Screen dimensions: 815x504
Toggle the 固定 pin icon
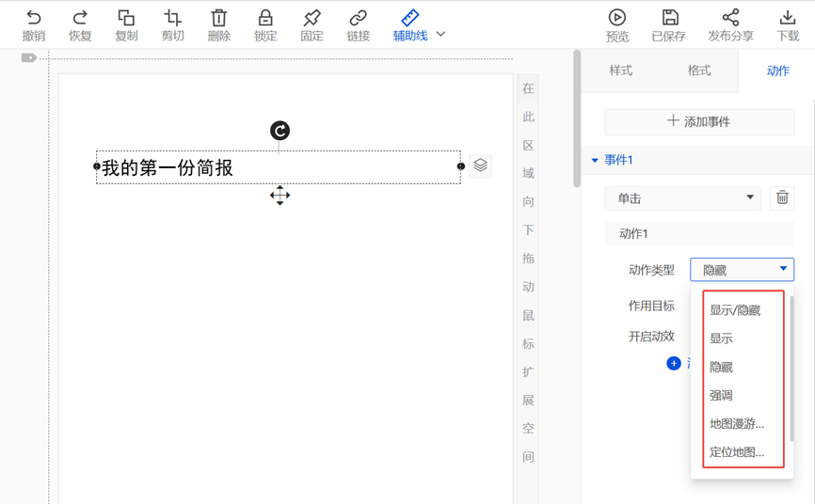(312, 18)
